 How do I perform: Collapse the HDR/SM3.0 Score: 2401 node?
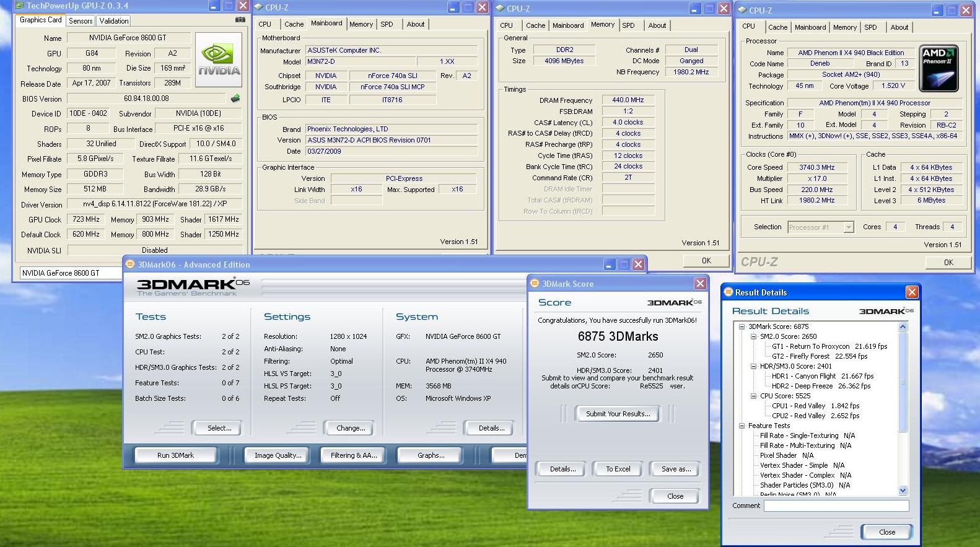click(753, 366)
